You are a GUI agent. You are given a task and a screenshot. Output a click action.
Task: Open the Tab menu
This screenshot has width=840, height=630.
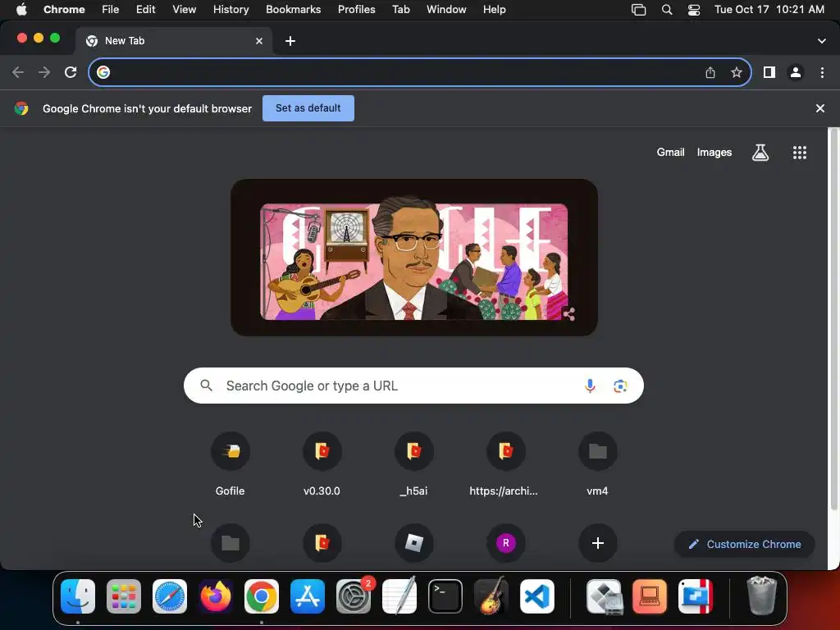point(400,10)
